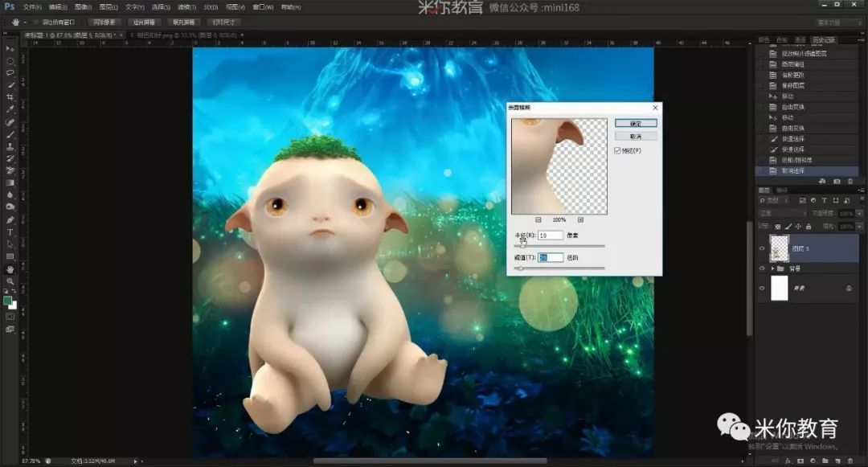Select the Lasso tool
Image resolution: width=868 pixels, height=467 pixels.
point(10,73)
